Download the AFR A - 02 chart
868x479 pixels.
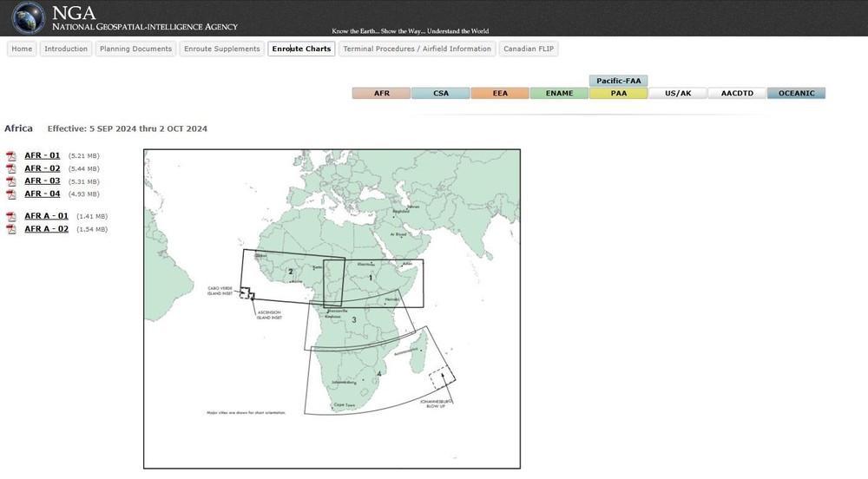pyautogui.click(x=46, y=229)
